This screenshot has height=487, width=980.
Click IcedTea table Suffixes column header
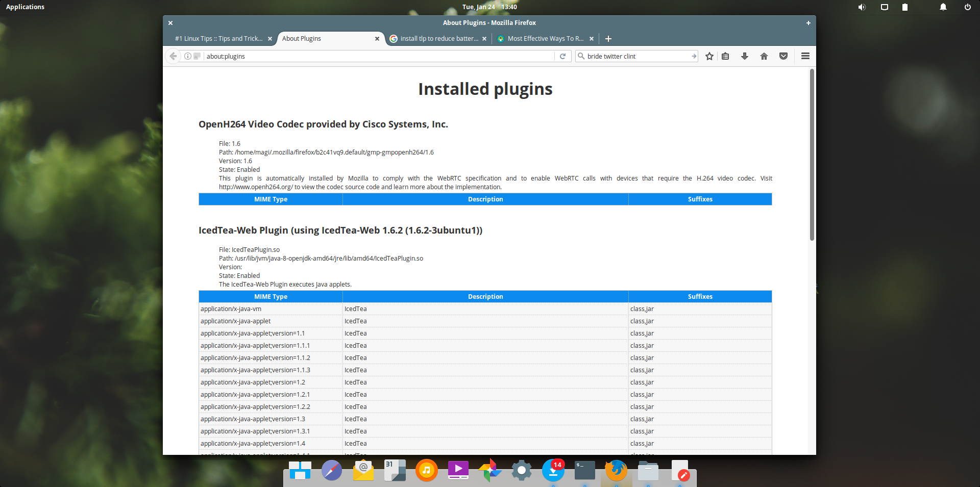click(700, 297)
